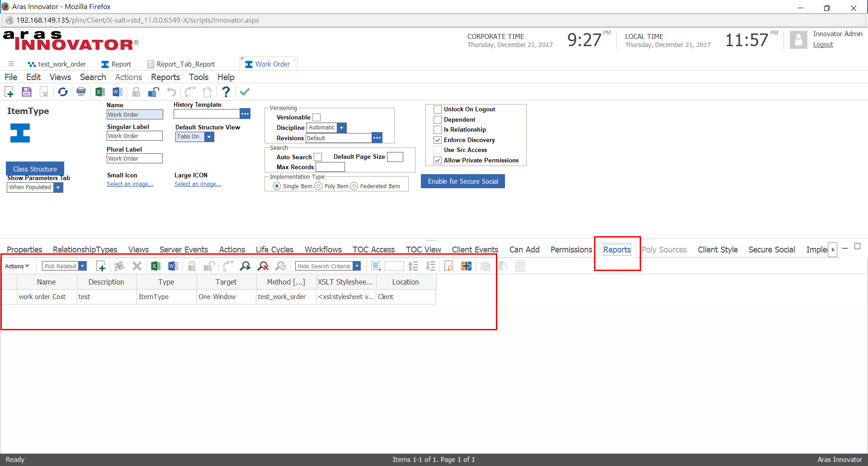Open the test_work_order tab

point(57,64)
